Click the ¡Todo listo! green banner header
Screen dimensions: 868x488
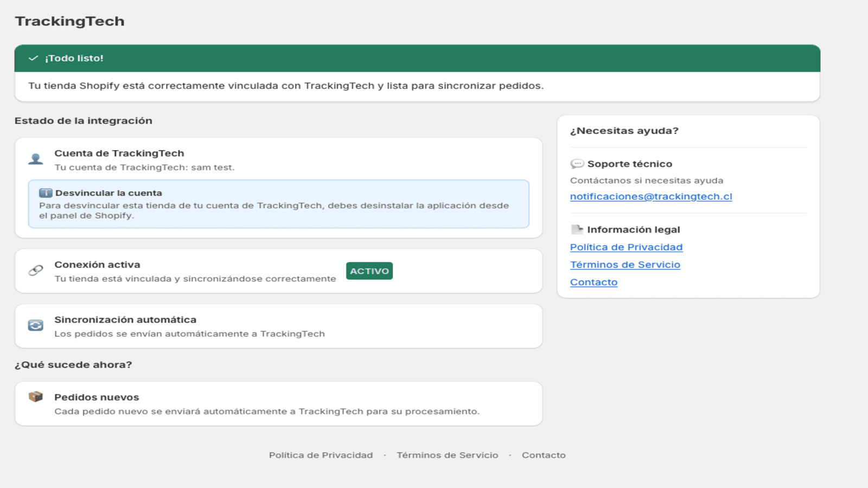417,58
